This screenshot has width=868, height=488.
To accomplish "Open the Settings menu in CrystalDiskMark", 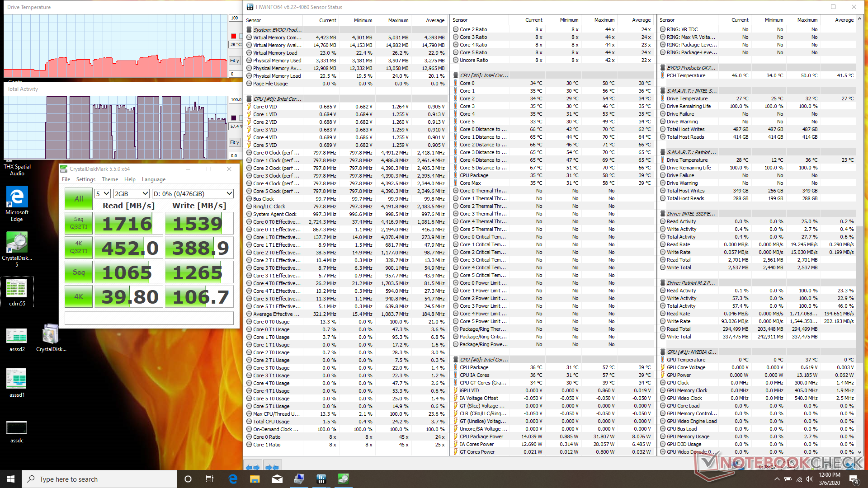I will (x=85, y=179).
